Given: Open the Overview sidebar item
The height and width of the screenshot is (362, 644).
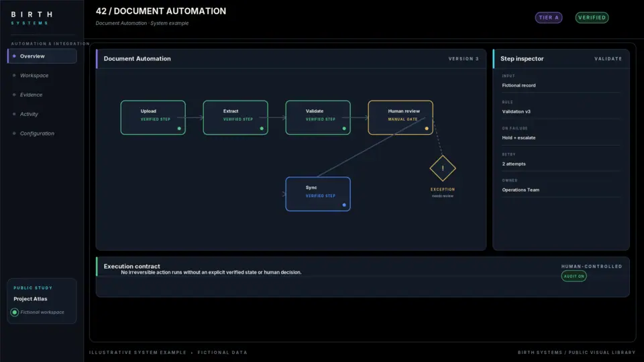Looking at the screenshot, I should [42, 56].
